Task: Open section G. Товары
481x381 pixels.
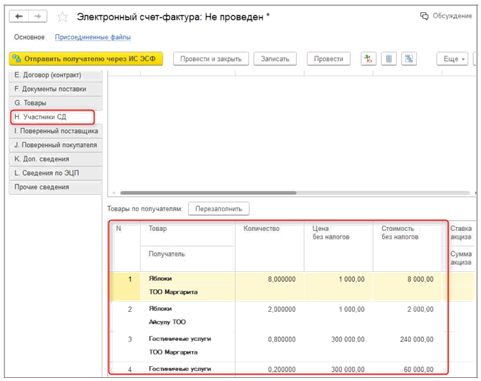Action: (55, 103)
